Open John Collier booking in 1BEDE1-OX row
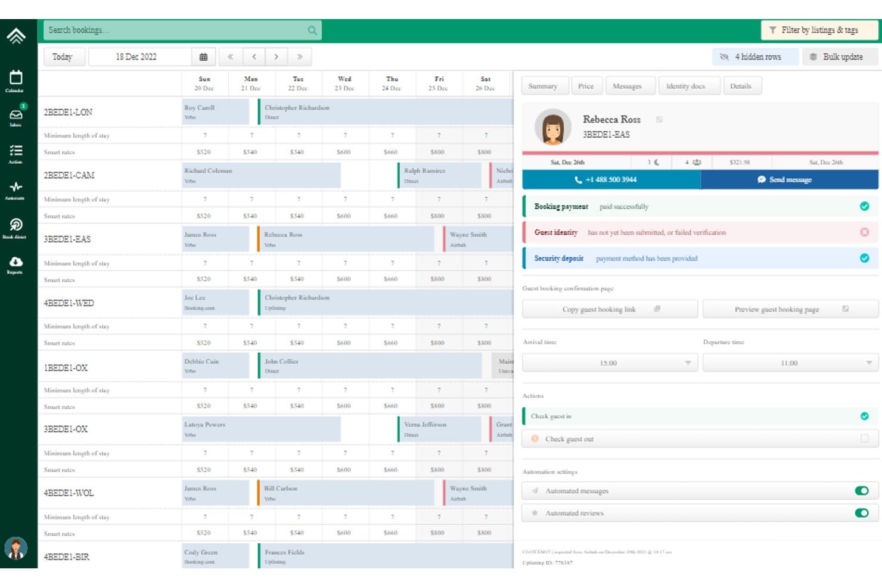This screenshot has width=882, height=588. [x=369, y=366]
